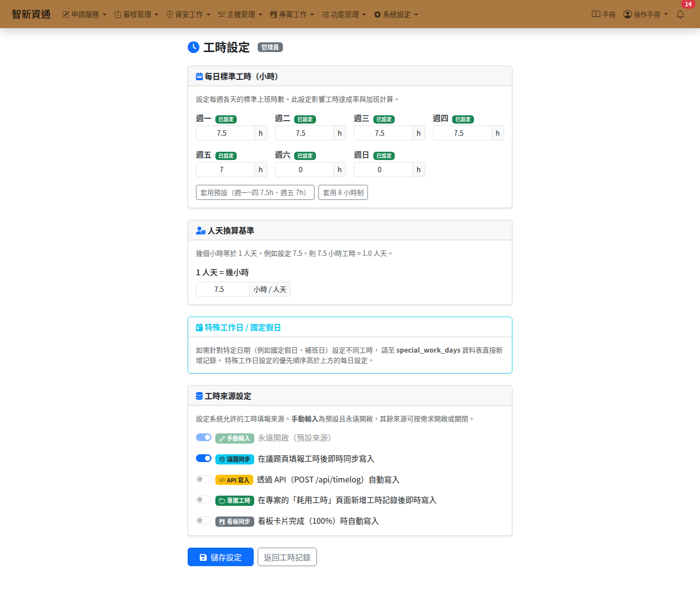Click the 已設定 badge for 週五

226,156
